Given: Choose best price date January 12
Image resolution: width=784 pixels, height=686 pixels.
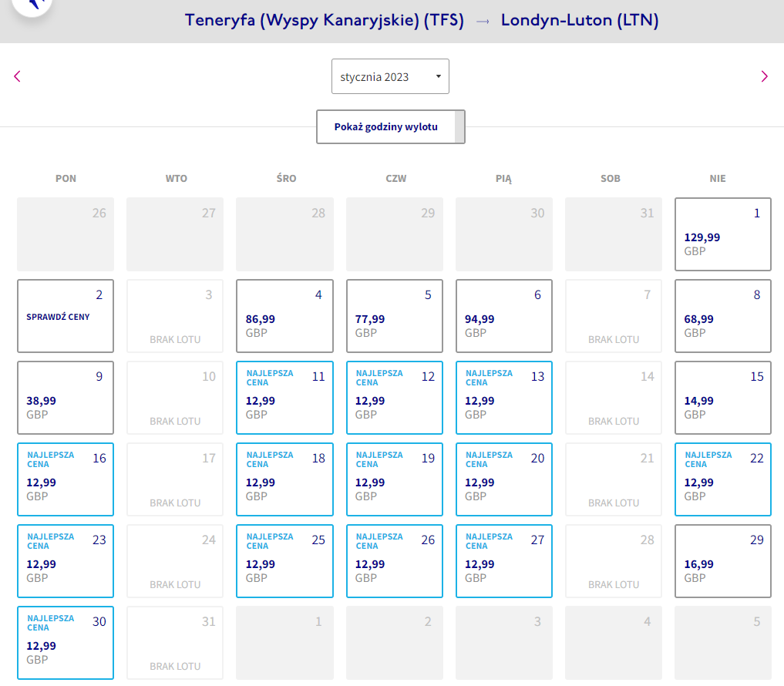Looking at the screenshot, I should coord(395,398).
